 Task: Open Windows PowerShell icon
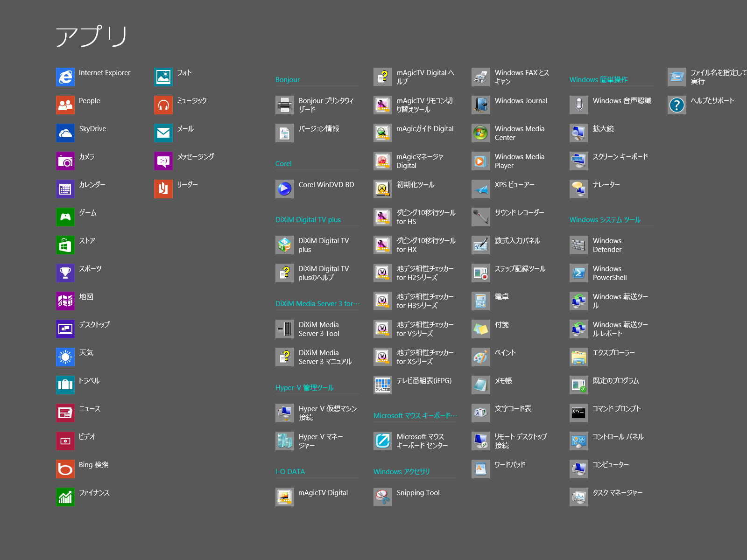[579, 273]
